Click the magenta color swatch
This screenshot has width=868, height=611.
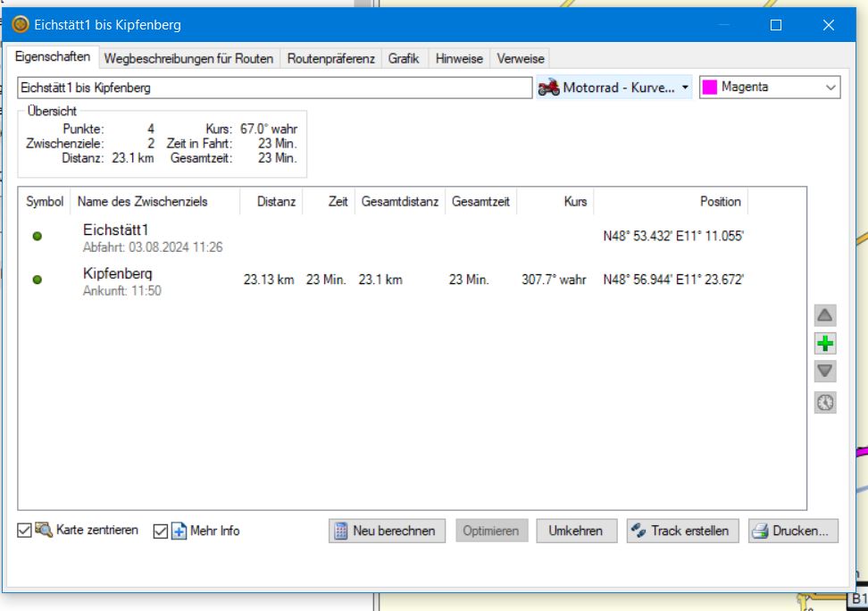coord(711,88)
